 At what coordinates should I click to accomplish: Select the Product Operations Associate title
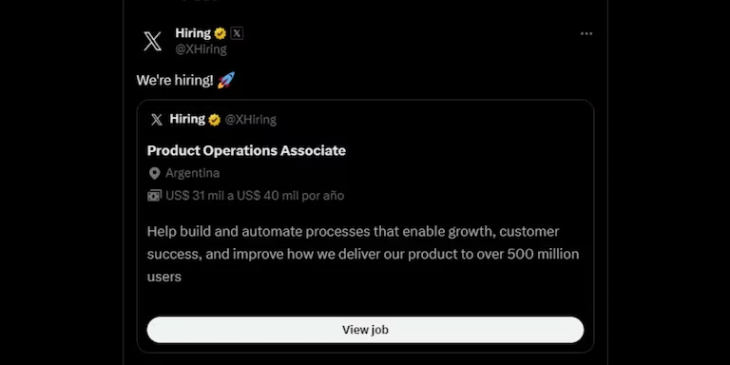click(246, 150)
